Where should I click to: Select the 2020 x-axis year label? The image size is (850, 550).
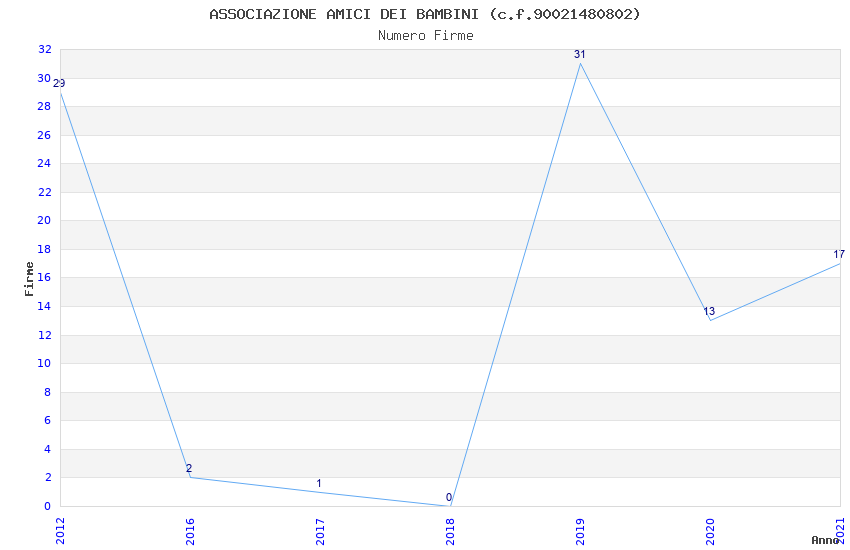tap(711, 531)
